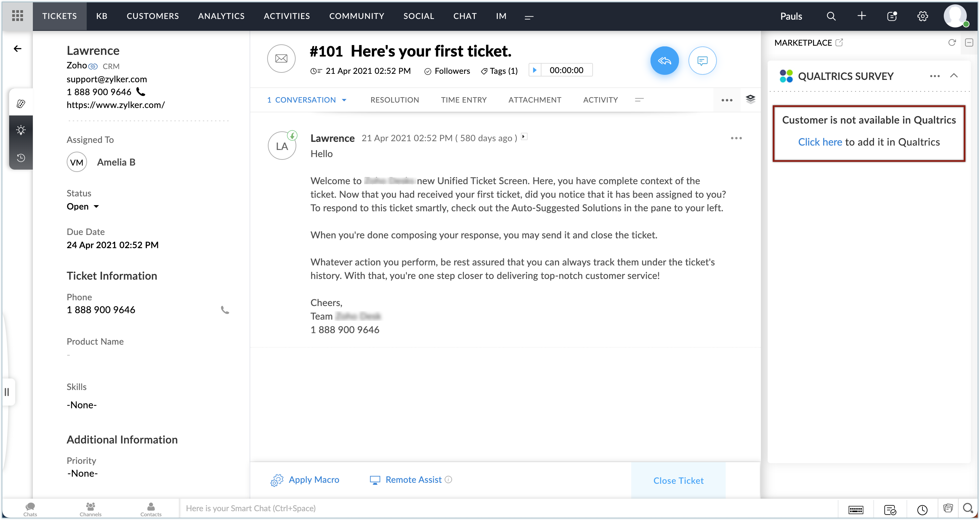Screen dimensions: 980x520
Task: Click the 'Click here' Qualtrics link
Action: point(820,142)
